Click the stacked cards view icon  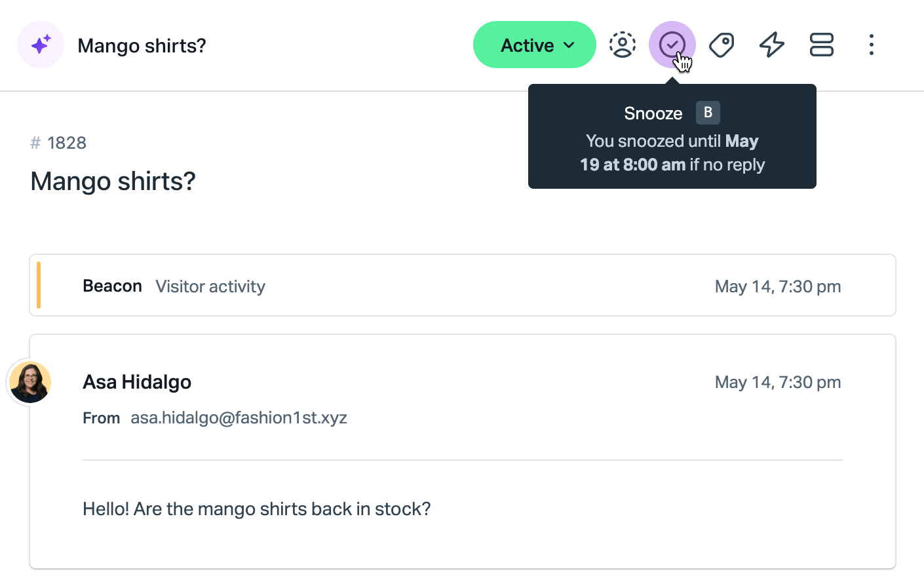[821, 45]
